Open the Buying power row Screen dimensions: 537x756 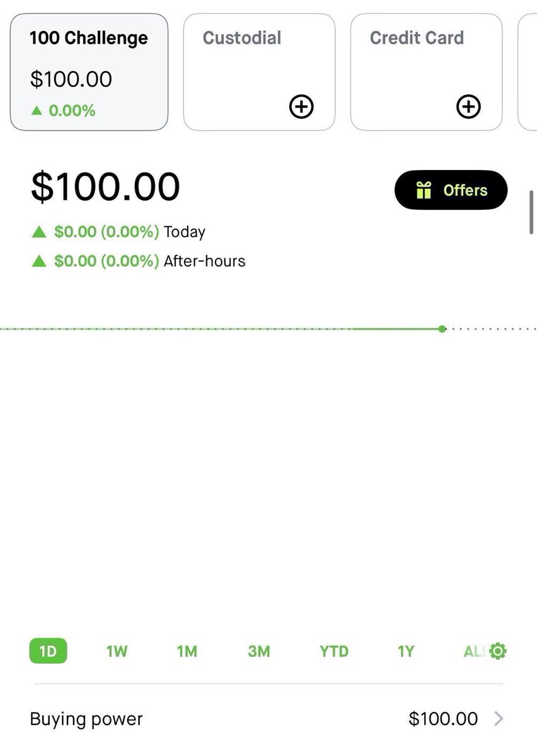pyautogui.click(x=267, y=719)
